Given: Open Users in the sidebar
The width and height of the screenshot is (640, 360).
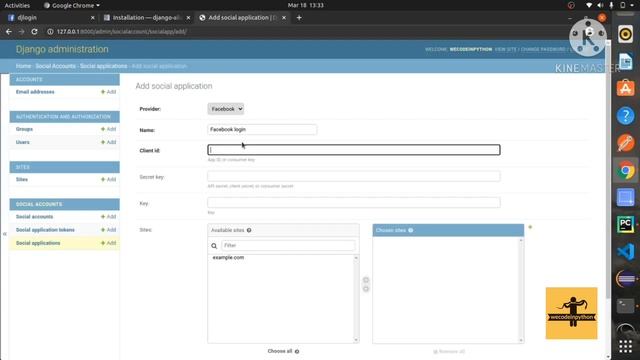Looking at the screenshot, I should click(x=23, y=142).
